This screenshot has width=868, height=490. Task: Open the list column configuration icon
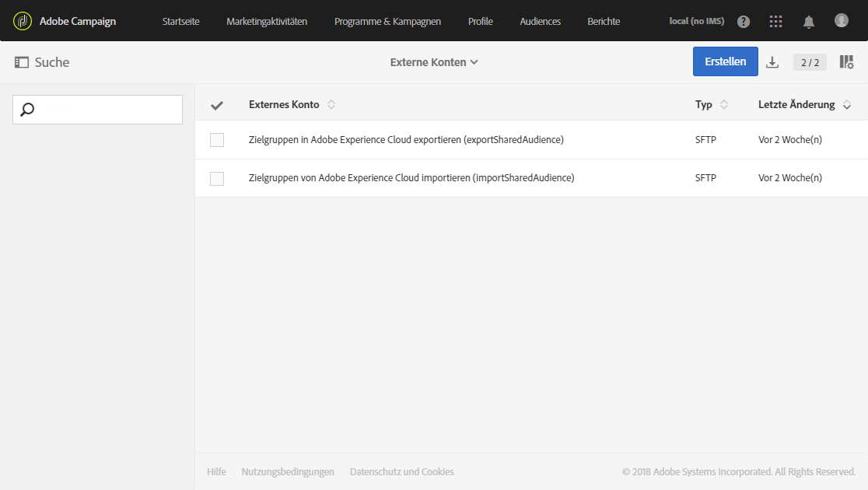point(846,62)
